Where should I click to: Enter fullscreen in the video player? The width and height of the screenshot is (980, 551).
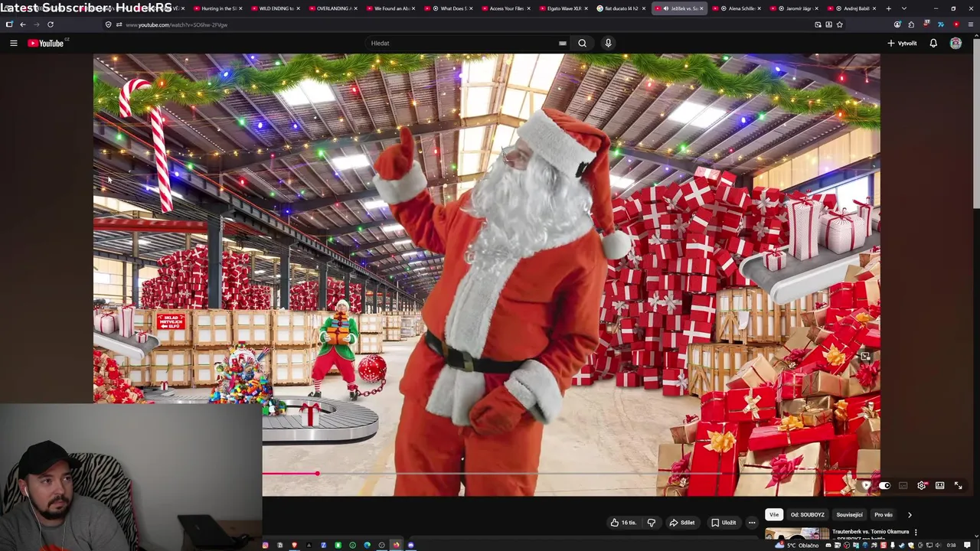pyautogui.click(x=958, y=485)
